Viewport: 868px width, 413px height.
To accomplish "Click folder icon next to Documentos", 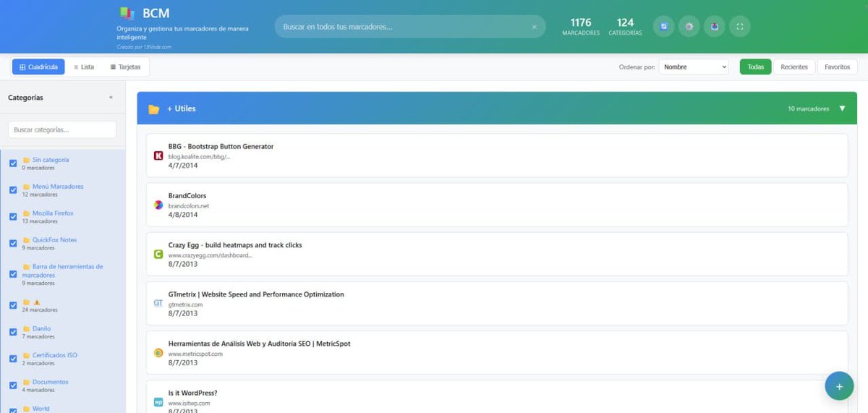I will pyautogui.click(x=26, y=382).
